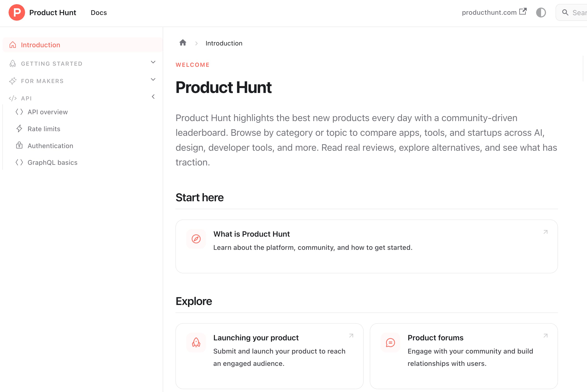Image resolution: width=587 pixels, height=392 pixels.
Task: Click the lock icon next to Authentication
Action: click(x=19, y=145)
